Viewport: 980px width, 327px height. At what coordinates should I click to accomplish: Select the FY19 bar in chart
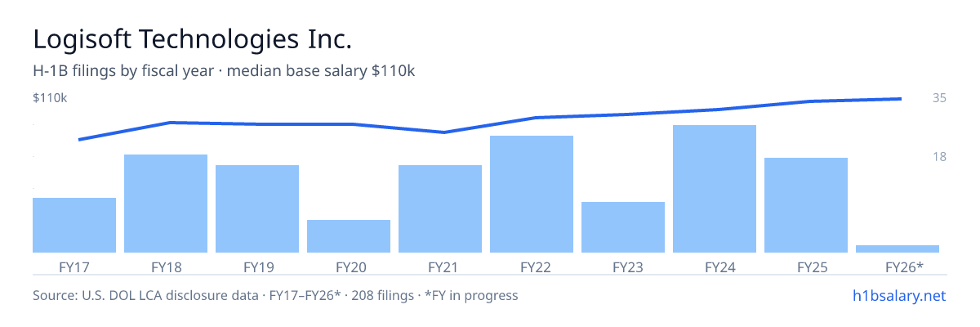(x=257, y=208)
